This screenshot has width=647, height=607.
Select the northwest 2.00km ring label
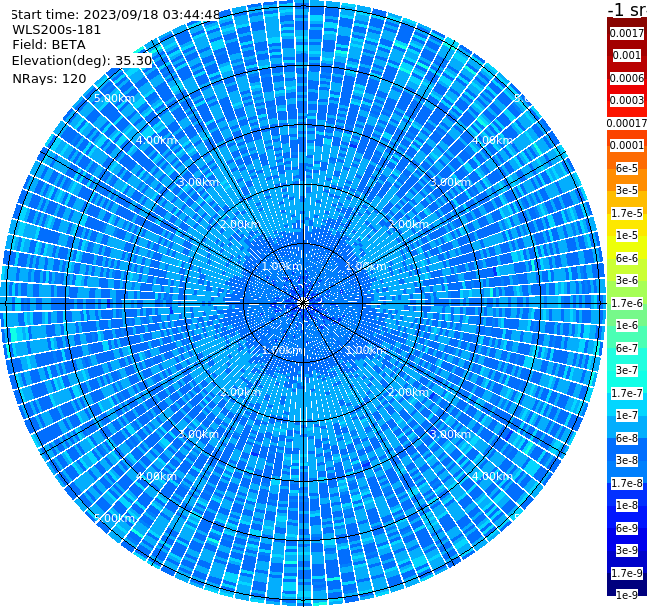tap(241, 224)
